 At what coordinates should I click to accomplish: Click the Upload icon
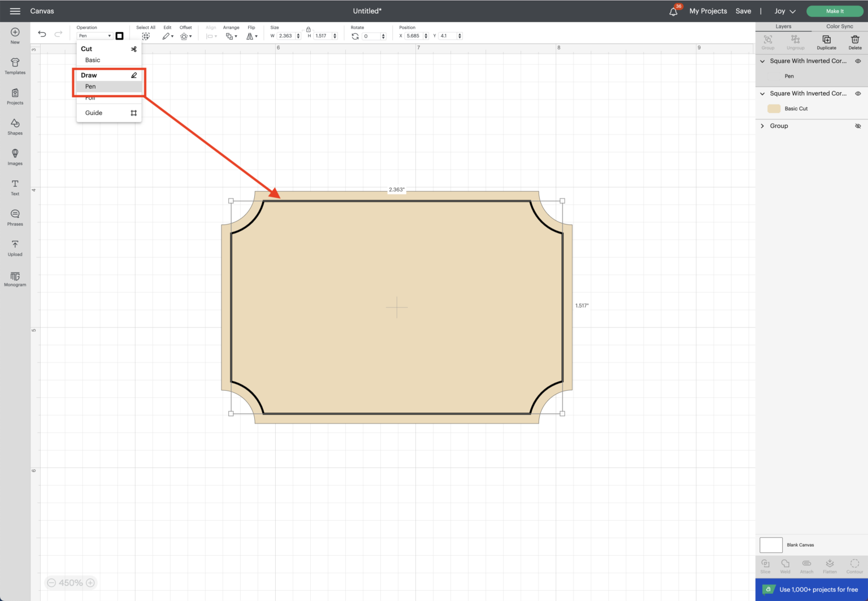[15, 248]
